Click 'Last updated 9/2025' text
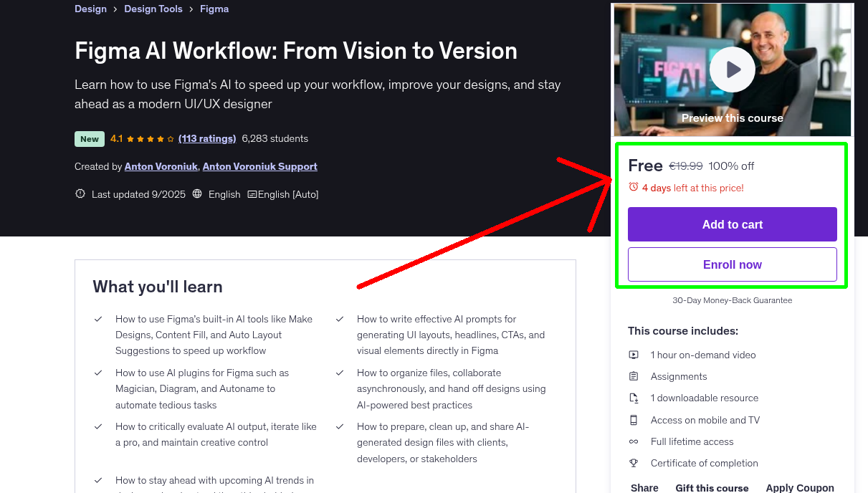The height and width of the screenshot is (493, 868). pos(139,194)
